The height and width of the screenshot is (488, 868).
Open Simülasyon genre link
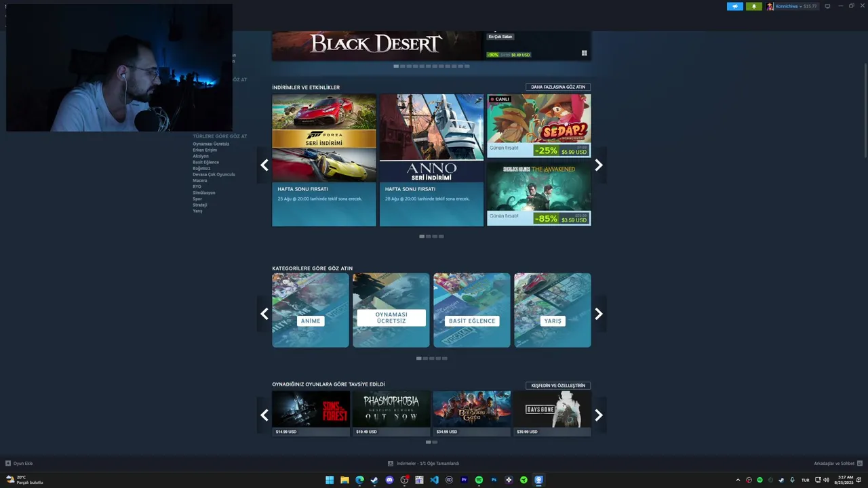click(203, 192)
